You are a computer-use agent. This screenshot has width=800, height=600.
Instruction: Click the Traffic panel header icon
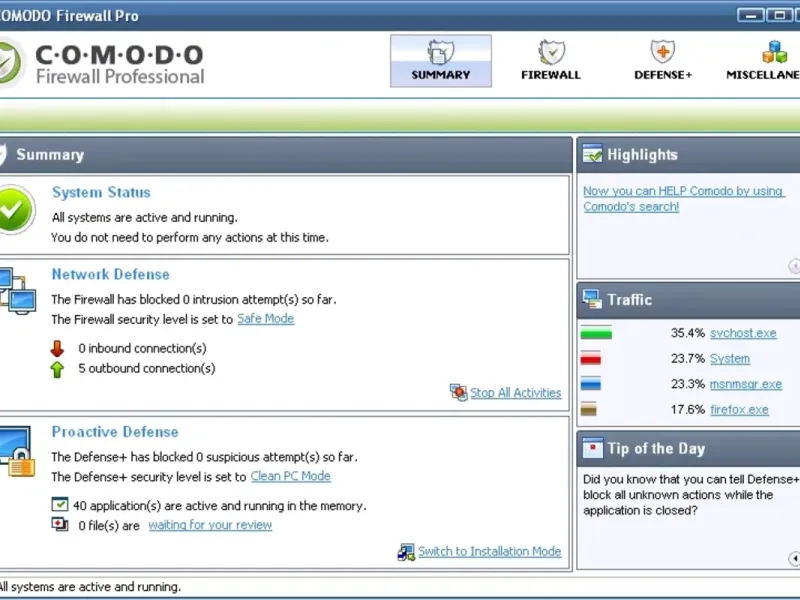tap(592, 299)
